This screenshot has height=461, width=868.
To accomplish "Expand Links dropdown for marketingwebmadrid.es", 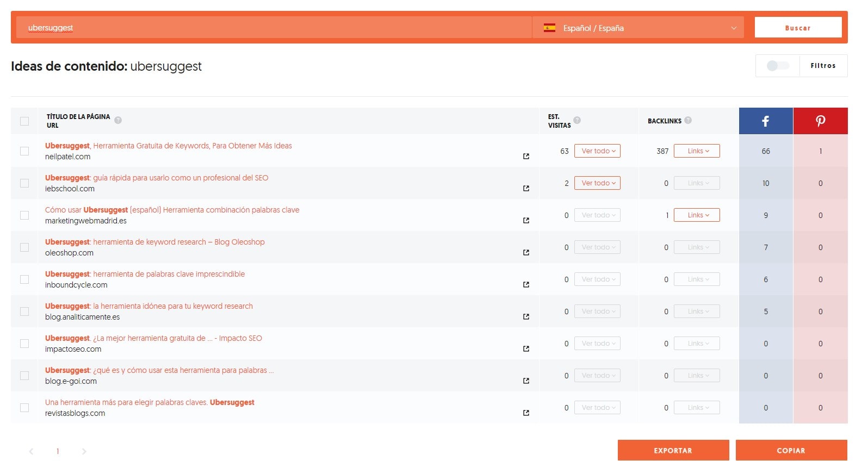I will [697, 215].
